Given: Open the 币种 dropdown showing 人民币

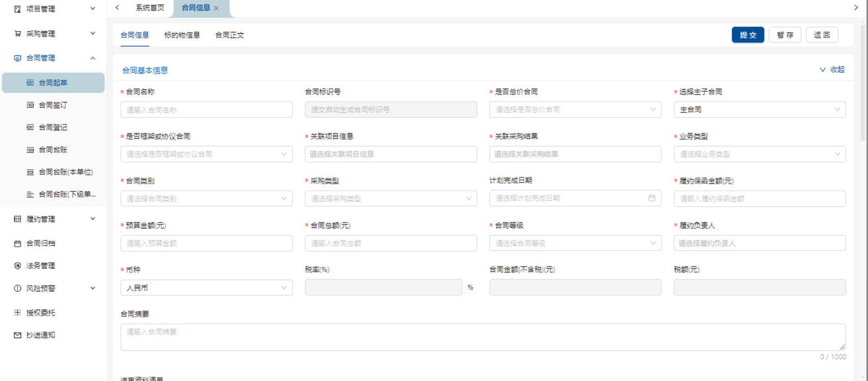Looking at the screenshot, I should 207,288.
